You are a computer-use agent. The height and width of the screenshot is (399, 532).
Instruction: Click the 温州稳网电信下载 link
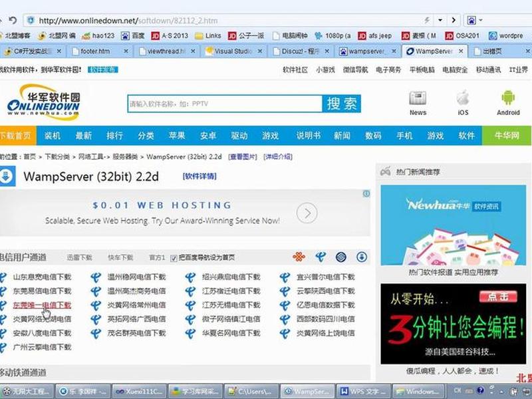[136, 277]
